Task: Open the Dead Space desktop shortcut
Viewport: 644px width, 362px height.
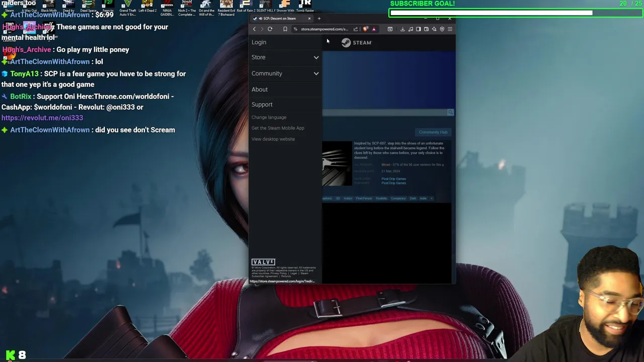Action: [89, 7]
